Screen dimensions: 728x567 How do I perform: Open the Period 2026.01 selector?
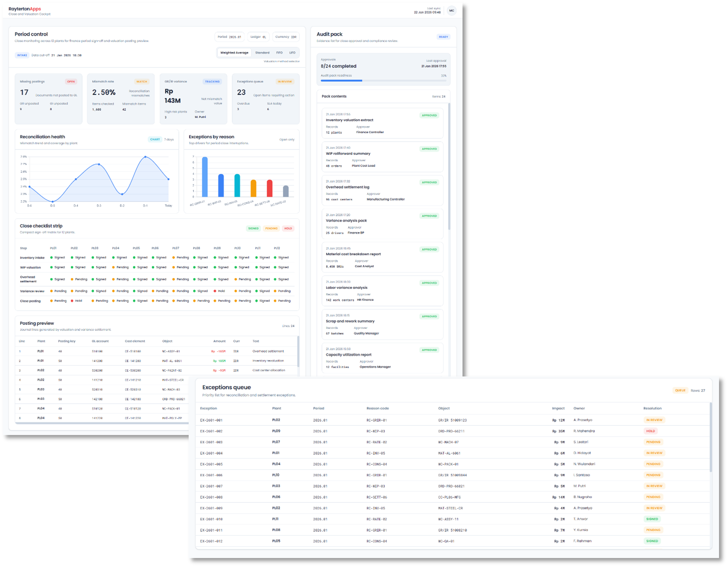[229, 37]
